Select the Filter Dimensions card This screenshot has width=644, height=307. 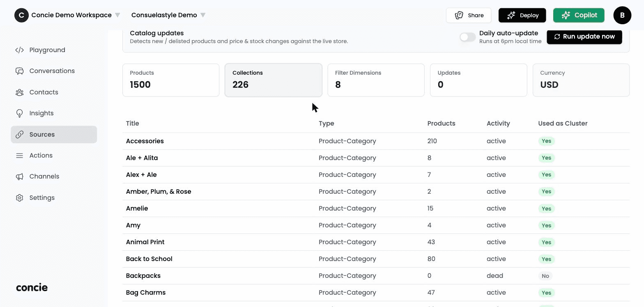click(x=376, y=80)
